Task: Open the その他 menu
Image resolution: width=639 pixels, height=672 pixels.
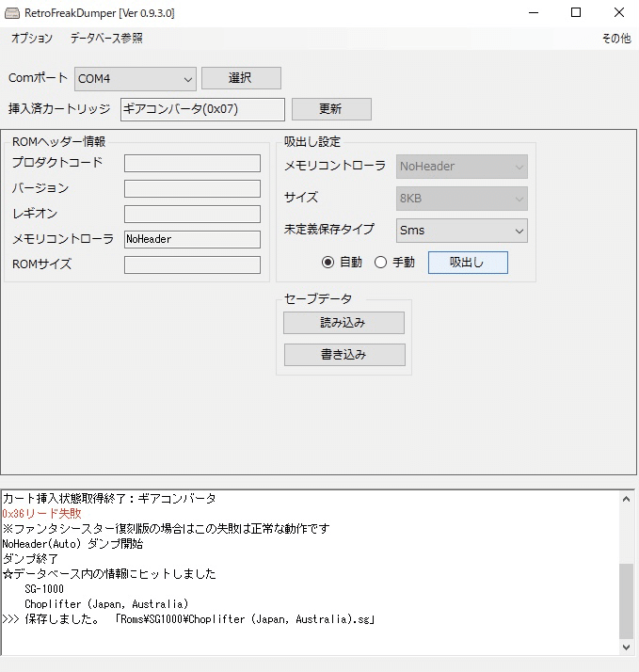Action: pos(616,39)
